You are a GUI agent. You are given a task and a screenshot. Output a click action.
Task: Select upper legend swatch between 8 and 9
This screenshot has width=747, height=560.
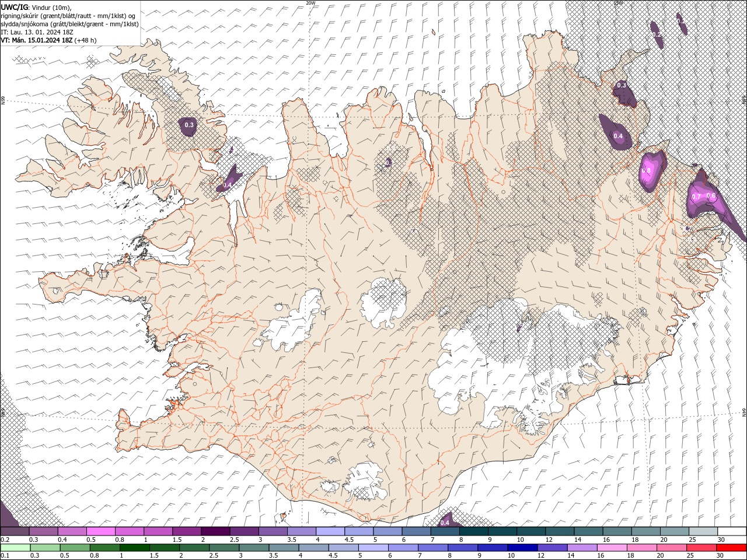473,531
